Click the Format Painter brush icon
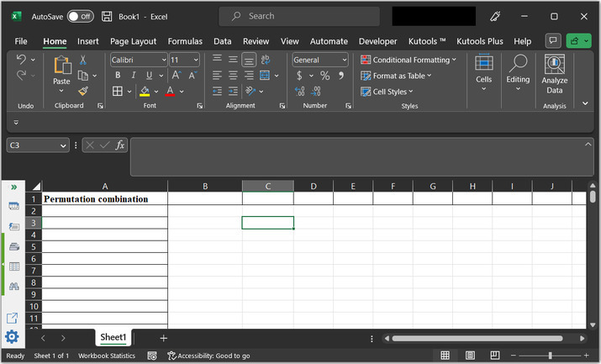The width and height of the screenshot is (601, 364). [x=83, y=91]
